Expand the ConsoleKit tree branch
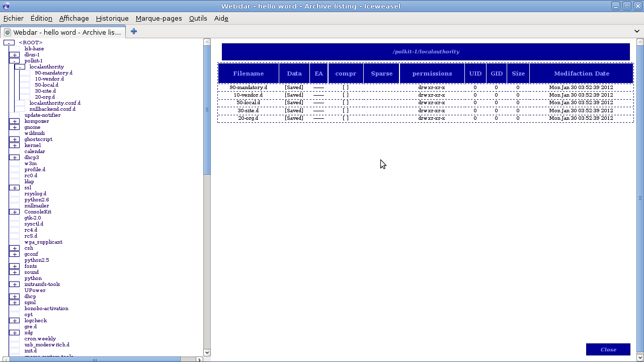Image resolution: width=644 pixels, height=362 pixels. click(14, 211)
